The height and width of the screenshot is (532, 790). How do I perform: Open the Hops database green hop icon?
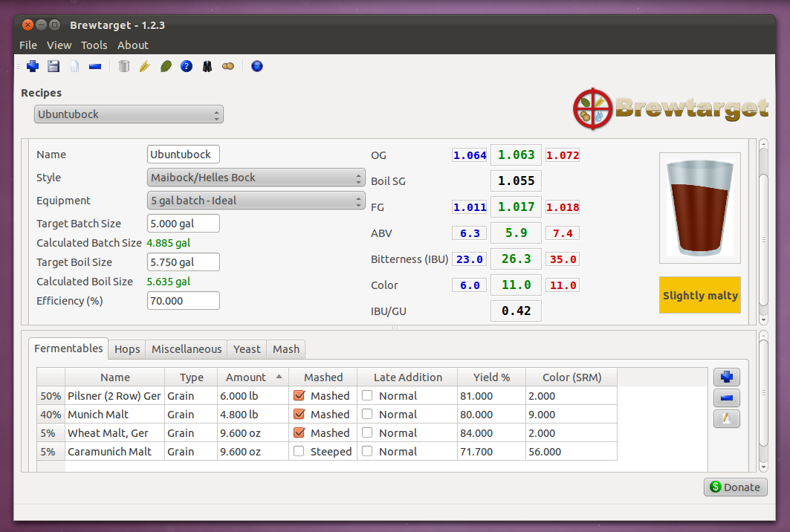pos(166,66)
